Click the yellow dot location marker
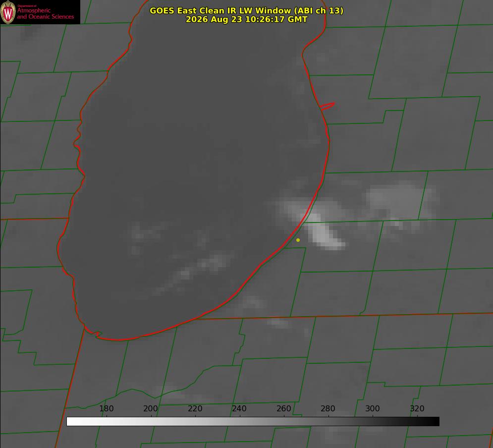The width and height of the screenshot is (493, 448). click(298, 240)
